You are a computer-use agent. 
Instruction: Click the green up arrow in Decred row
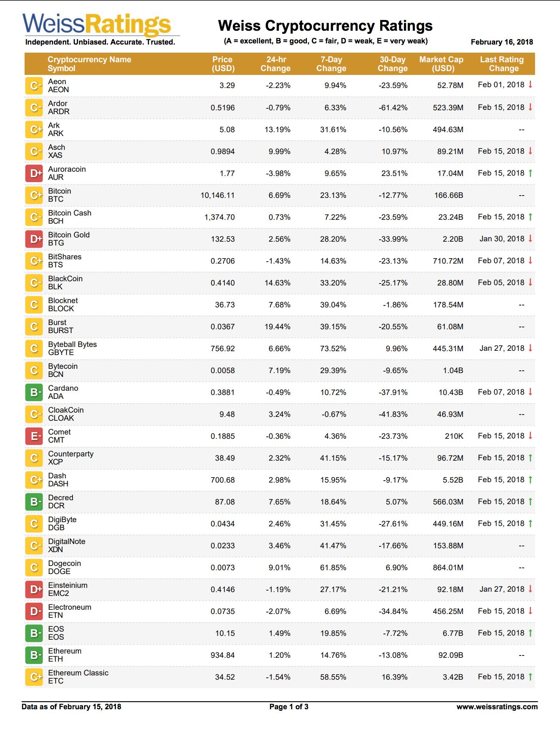(x=530, y=501)
